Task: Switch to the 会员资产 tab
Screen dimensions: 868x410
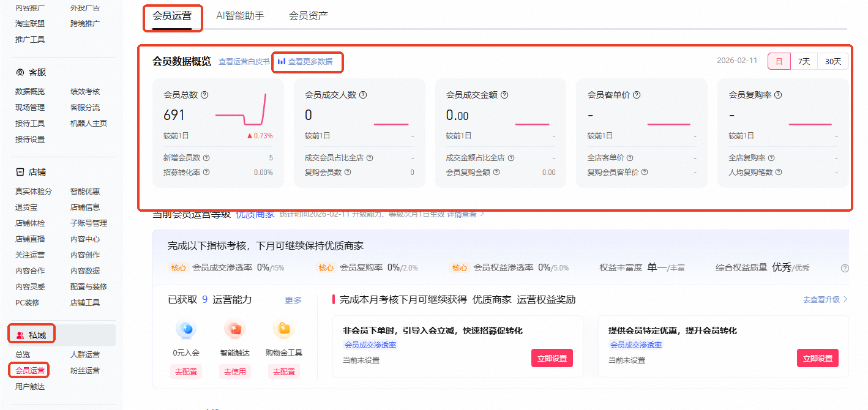Action: tap(309, 16)
